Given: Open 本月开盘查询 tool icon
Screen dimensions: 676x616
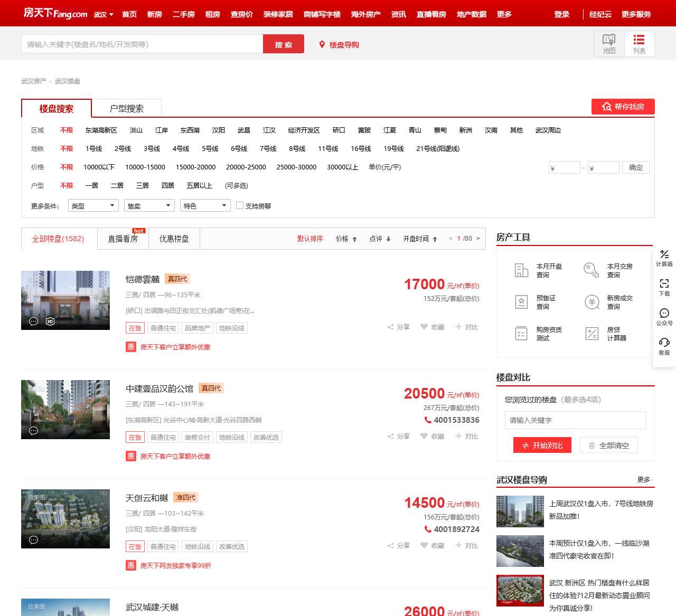Looking at the screenshot, I should (521, 270).
